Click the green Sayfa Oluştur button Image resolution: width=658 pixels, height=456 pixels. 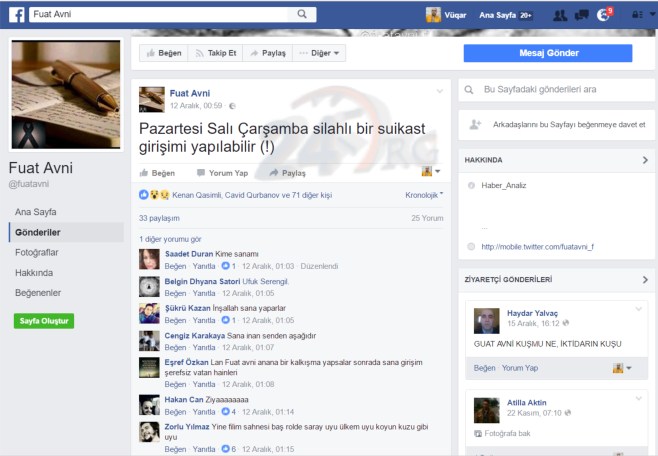43,321
